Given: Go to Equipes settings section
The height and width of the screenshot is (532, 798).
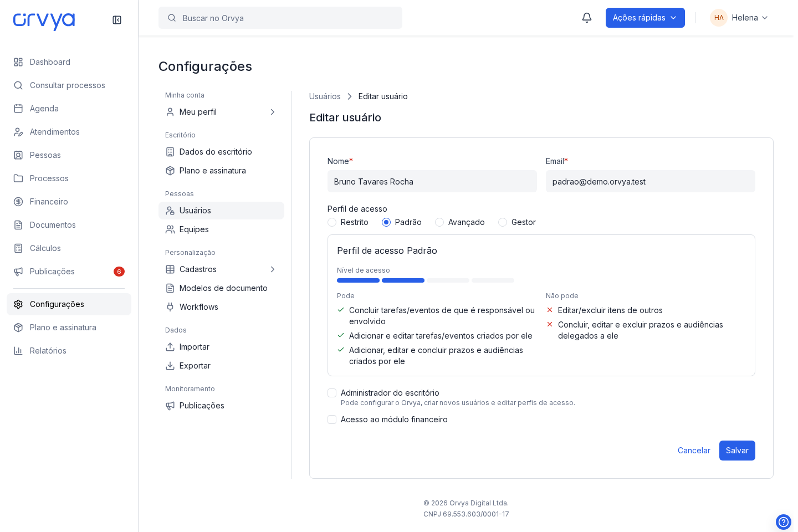Looking at the screenshot, I should [221, 229].
